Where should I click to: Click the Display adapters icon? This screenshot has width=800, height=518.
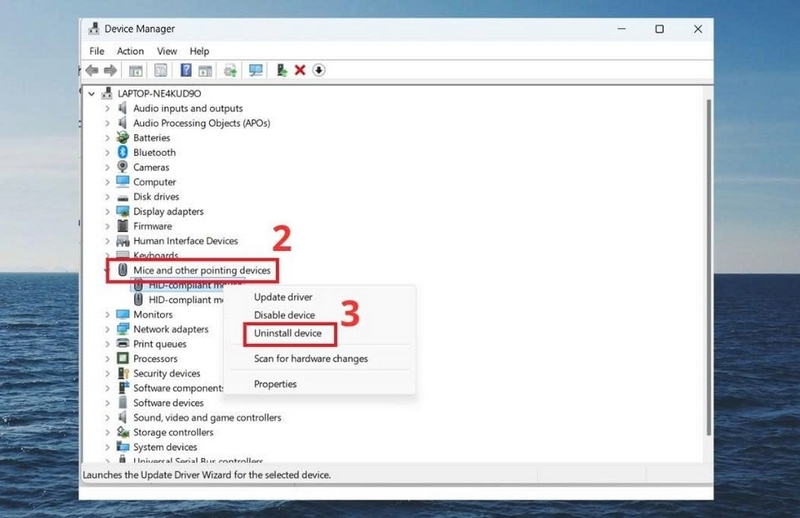tap(122, 211)
